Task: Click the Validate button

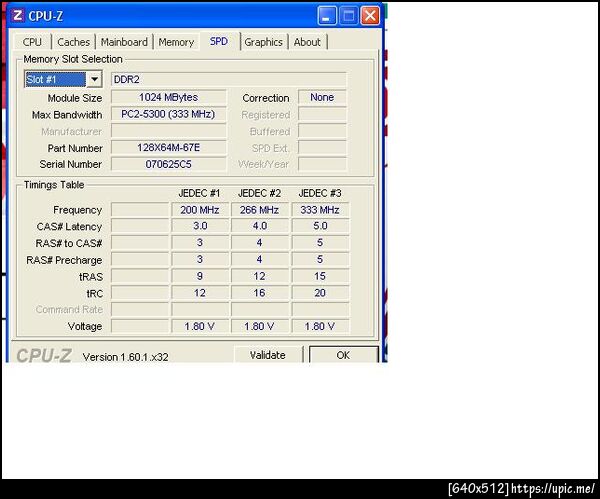Action: 267,355
